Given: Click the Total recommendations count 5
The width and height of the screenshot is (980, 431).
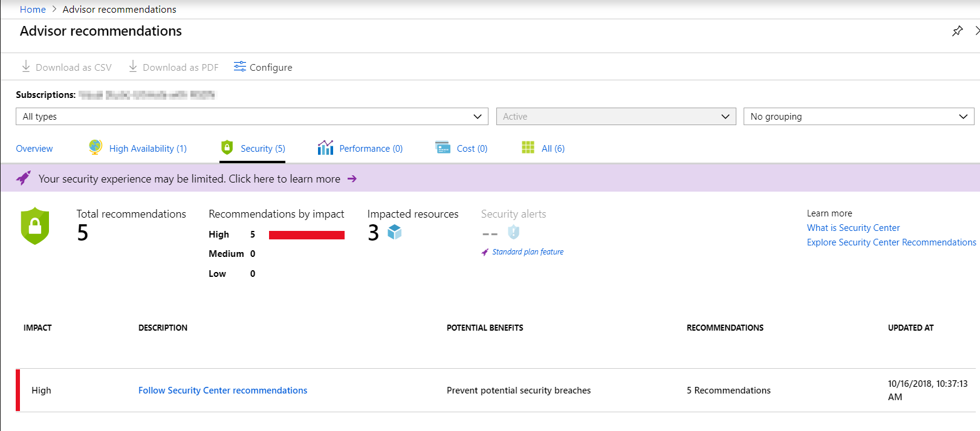Looking at the screenshot, I should click(83, 233).
